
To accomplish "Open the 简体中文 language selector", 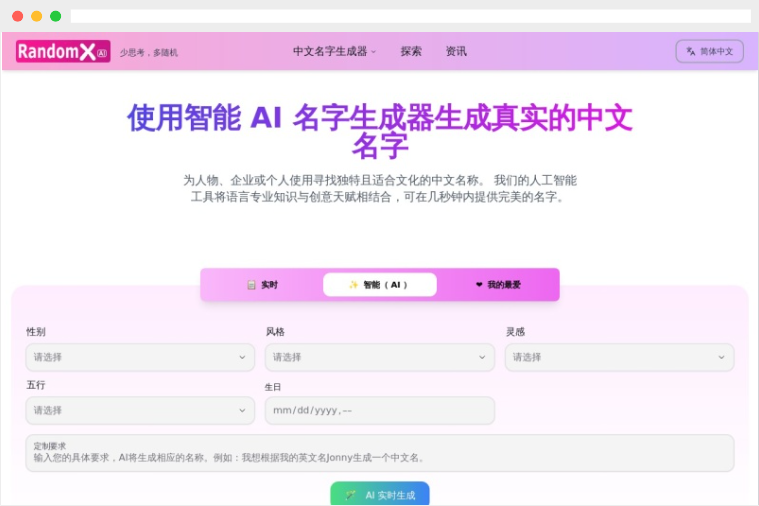I will point(709,51).
